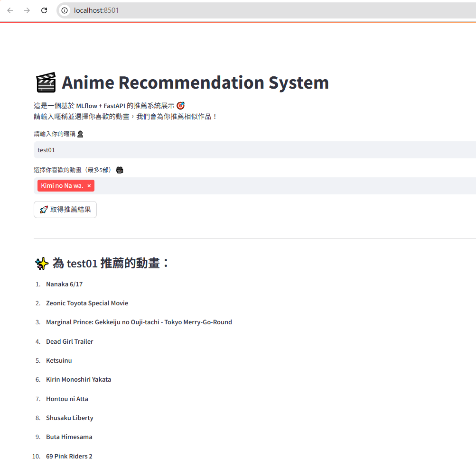
Task: Click the sparkles icon beside recommendation heading
Action: [x=42, y=264]
